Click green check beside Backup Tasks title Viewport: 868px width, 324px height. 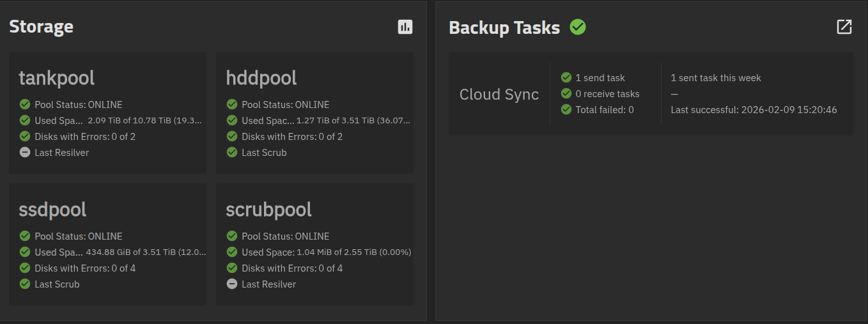[x=578, y=27]
